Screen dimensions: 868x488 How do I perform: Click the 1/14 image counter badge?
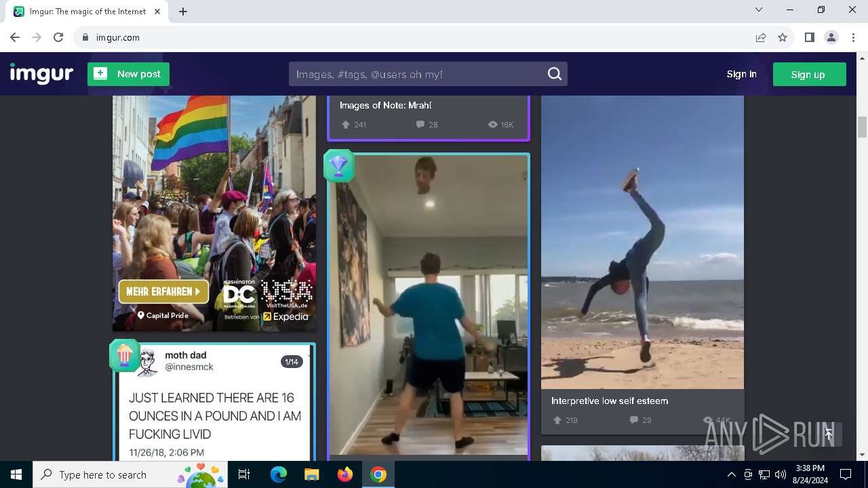(x=292, y=362)
